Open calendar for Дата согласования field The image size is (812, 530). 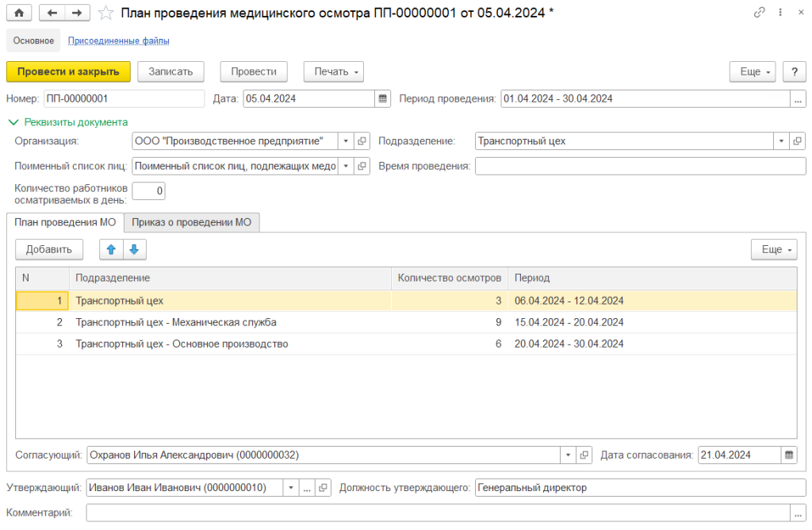pos(789,455)
